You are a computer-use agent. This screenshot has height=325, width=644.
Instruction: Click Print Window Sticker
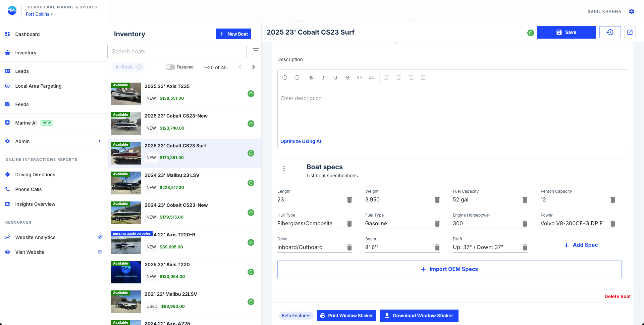click(346, 316)
